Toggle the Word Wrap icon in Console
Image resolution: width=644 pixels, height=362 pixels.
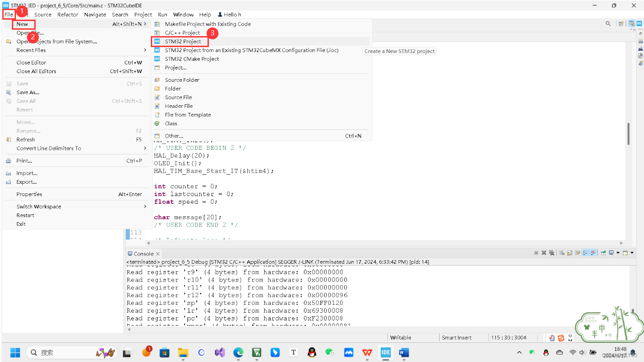tap(577, 253)
